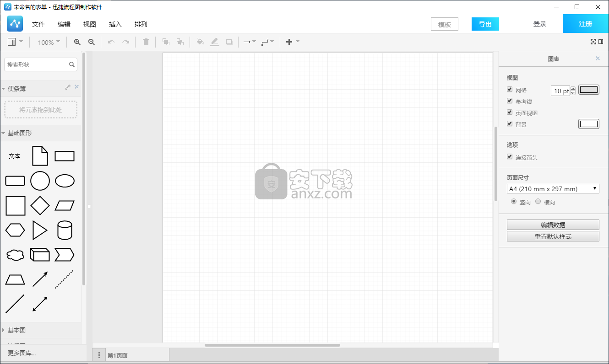Click the grid color swatch
The image size is (609, 364).
[x=589, y=90]
